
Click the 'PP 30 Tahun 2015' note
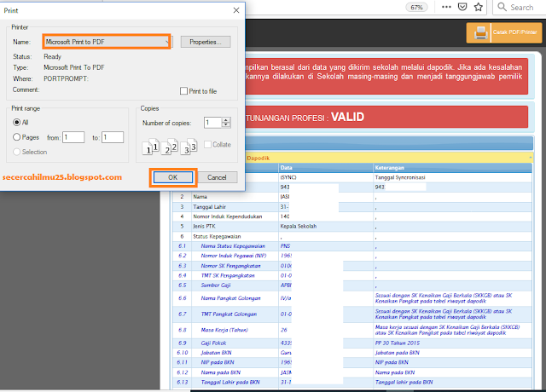coord(398,343)
